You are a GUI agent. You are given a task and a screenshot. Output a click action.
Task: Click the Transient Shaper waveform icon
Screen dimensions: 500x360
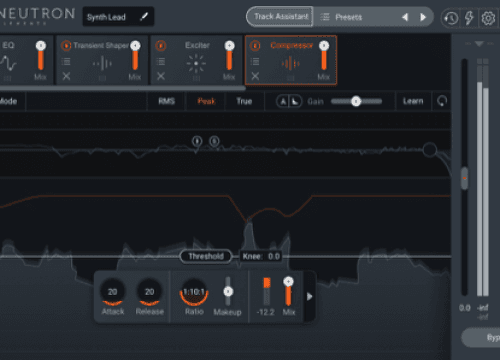click(x=102, y=63)
